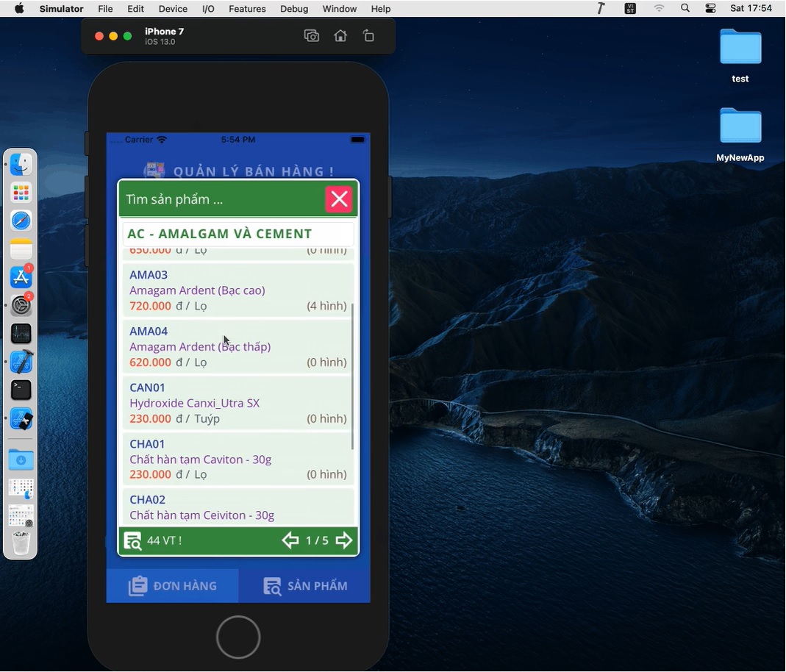Select product AMA04 Amagam Ardent (Bạc thấp)
The height and width of the screenshot is (672, 786).
tap(237, 347)
